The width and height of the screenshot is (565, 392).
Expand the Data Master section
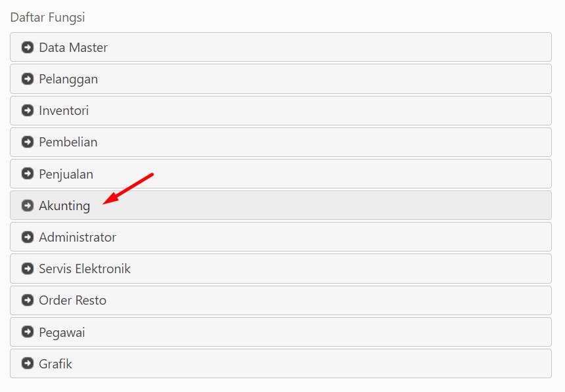point(281,47)
